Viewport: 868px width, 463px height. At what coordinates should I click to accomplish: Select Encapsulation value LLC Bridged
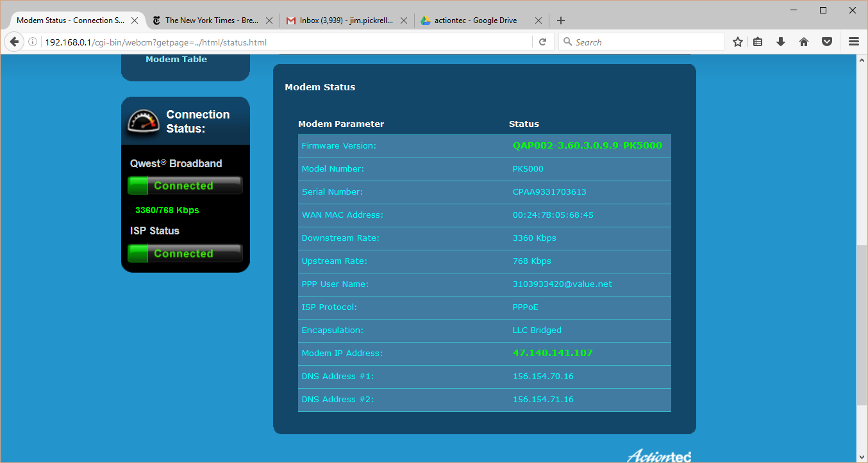point(537,330)
